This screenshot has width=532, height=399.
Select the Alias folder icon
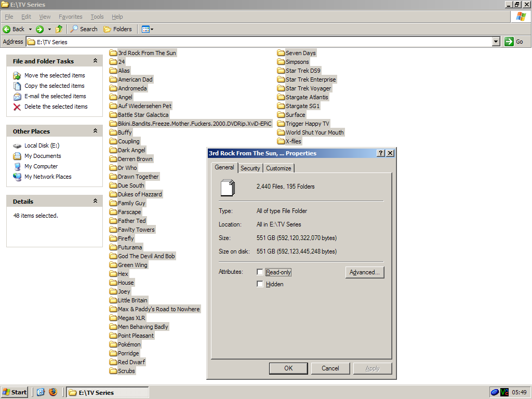(x=113, y=71)
